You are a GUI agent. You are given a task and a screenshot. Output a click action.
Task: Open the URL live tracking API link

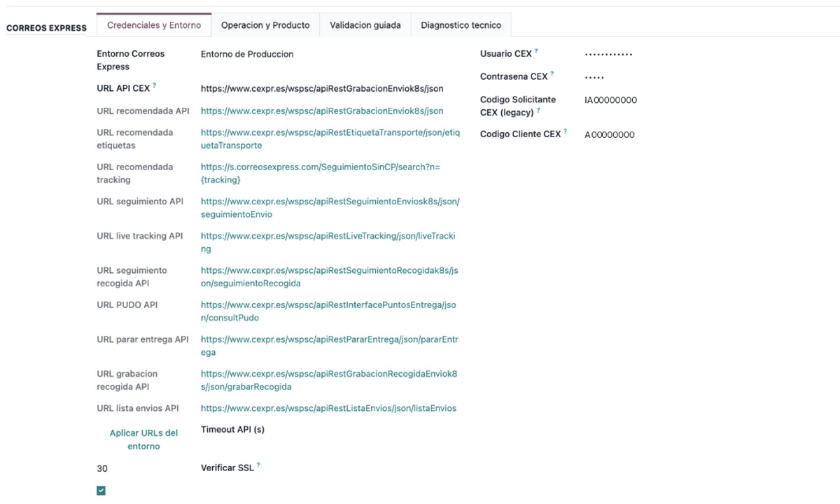(x=328, y=242)
